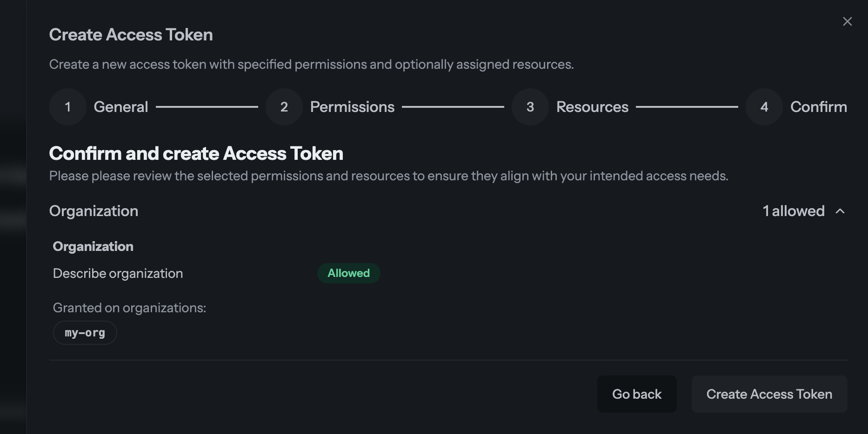The width and height of the screenshot is (868, 434).
Task: Switch to the Permissions step
Action: coord(352,106)
